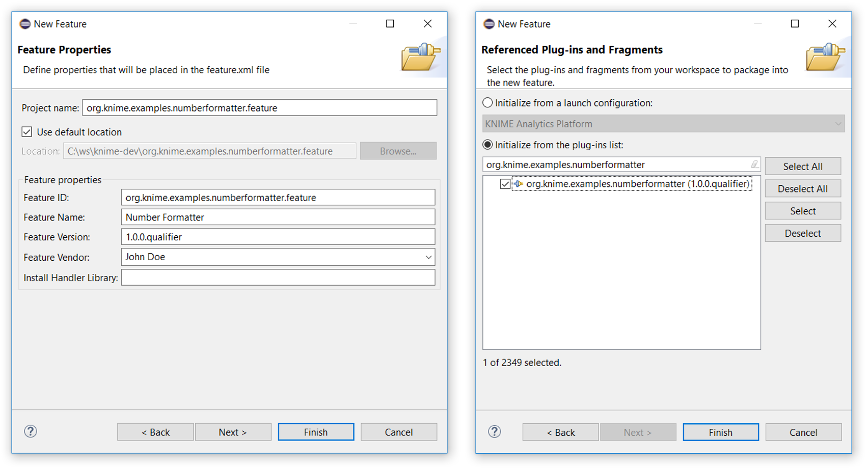Click the Install Handler Library field

278,278
